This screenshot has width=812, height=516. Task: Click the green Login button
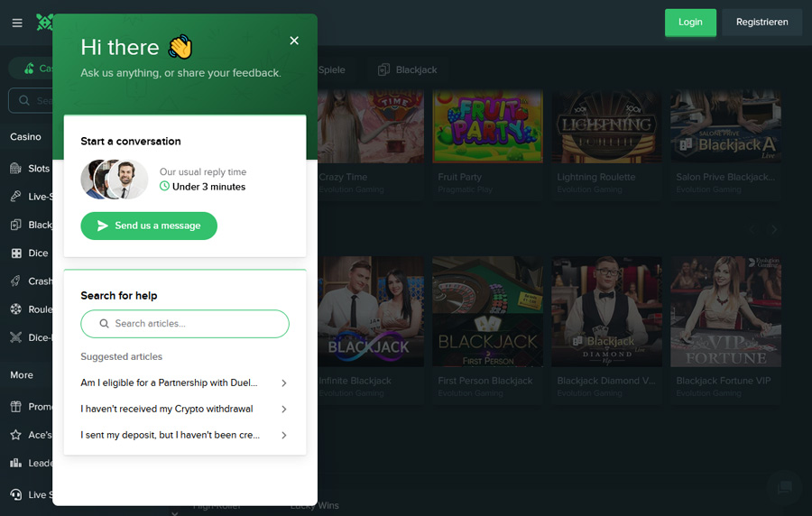click(x=690, y=23)
